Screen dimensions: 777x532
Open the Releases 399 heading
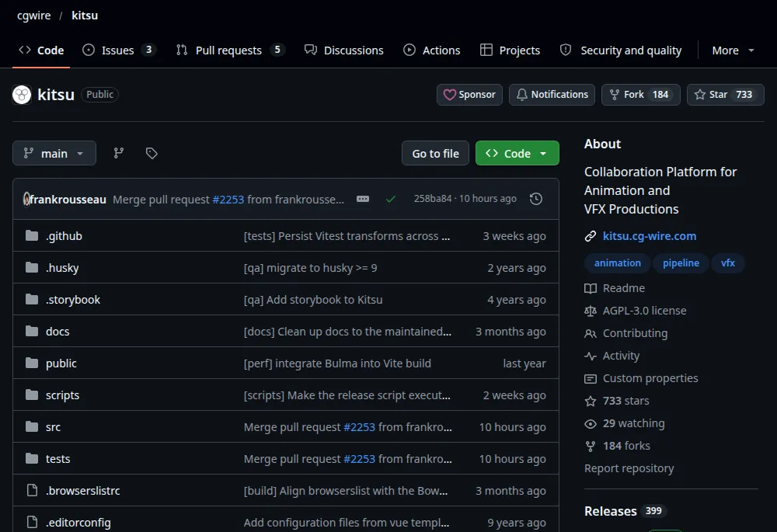(625, 511)
